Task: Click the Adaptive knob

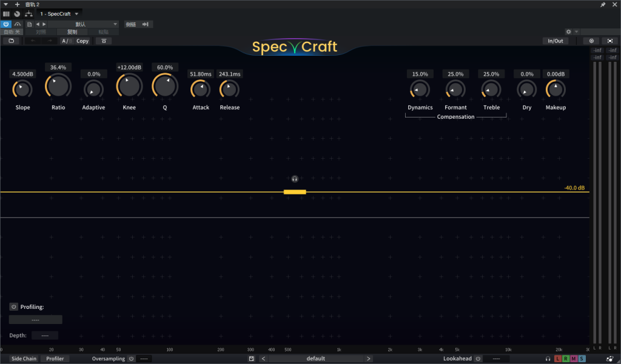Action: 94,90
